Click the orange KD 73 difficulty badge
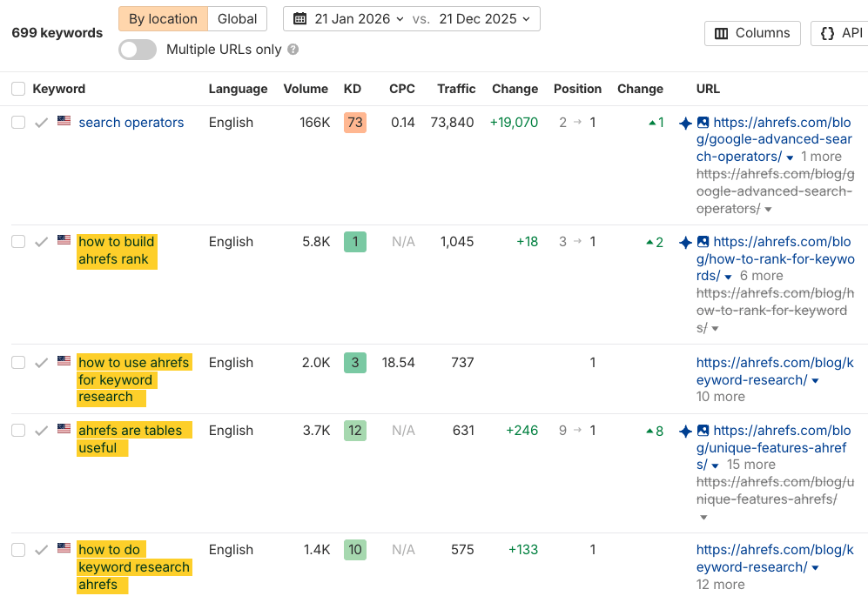This screenshot has height=596, width=868. point(354,123)
